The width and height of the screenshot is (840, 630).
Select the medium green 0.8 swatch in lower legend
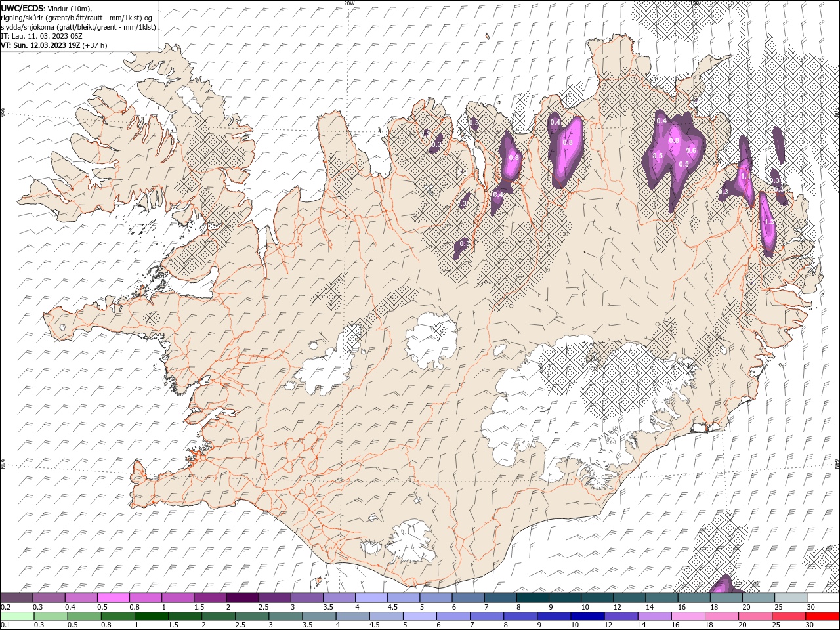(x=117, y=616)
